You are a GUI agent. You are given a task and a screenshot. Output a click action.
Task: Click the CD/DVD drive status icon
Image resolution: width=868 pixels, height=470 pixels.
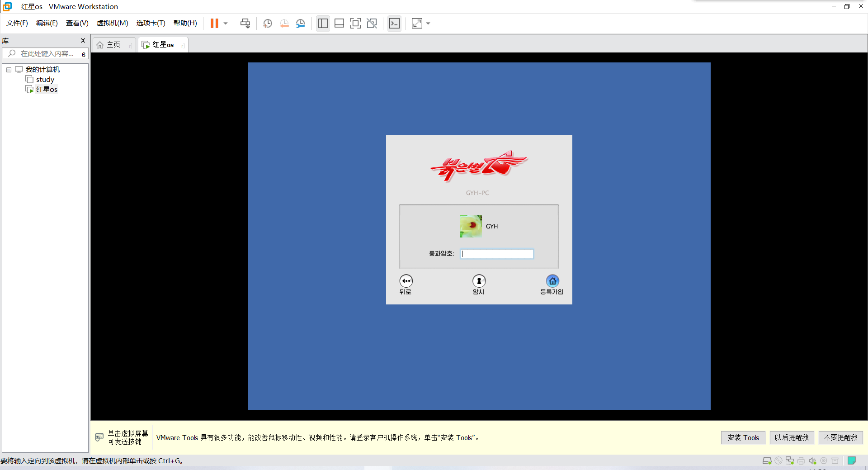click(778, 461)
